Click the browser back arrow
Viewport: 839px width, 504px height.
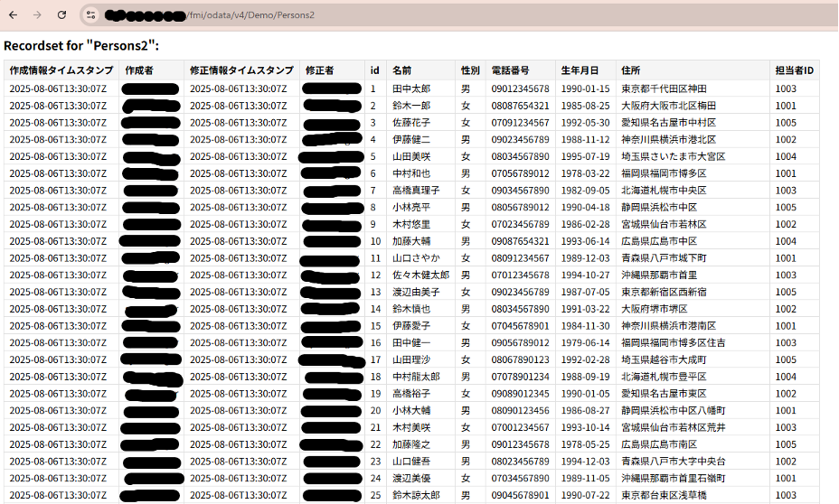coord(13,15)
